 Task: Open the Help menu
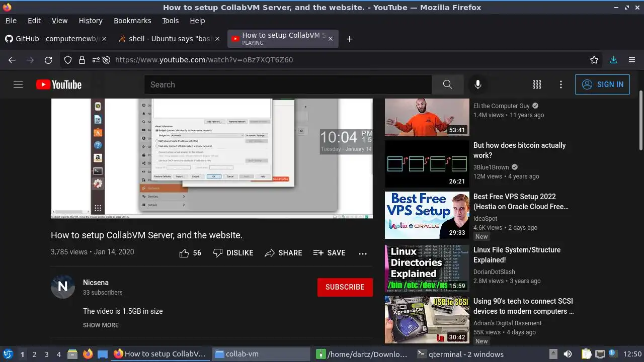197,21
